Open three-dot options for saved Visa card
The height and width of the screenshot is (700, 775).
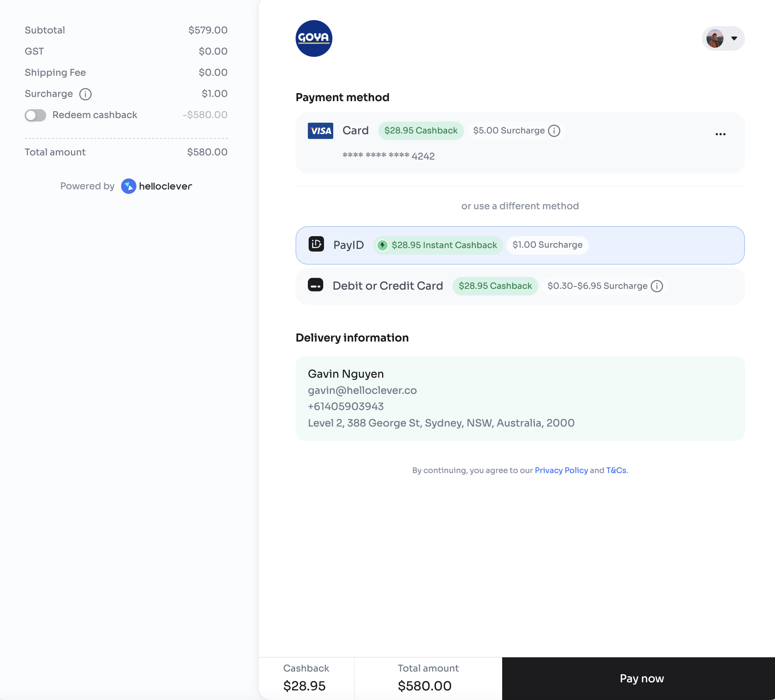(720, 134)
